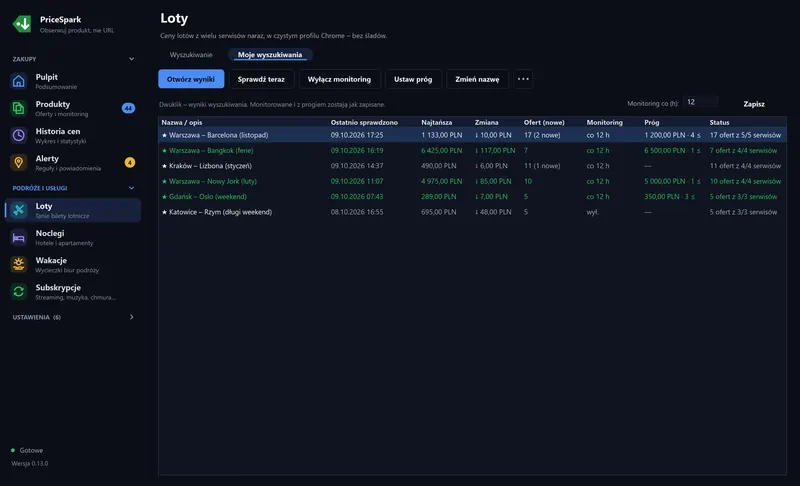800x486 pixels.
Task: Click the green Gotowe status dot
Action: (x=13, y=450)
